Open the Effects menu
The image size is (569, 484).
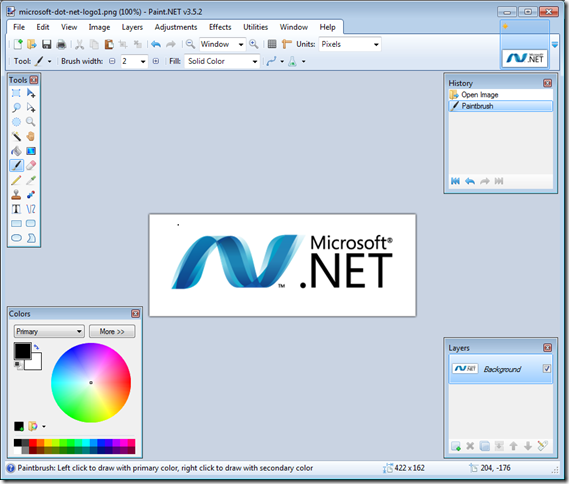pyautogui.click(x=220, y=27)
